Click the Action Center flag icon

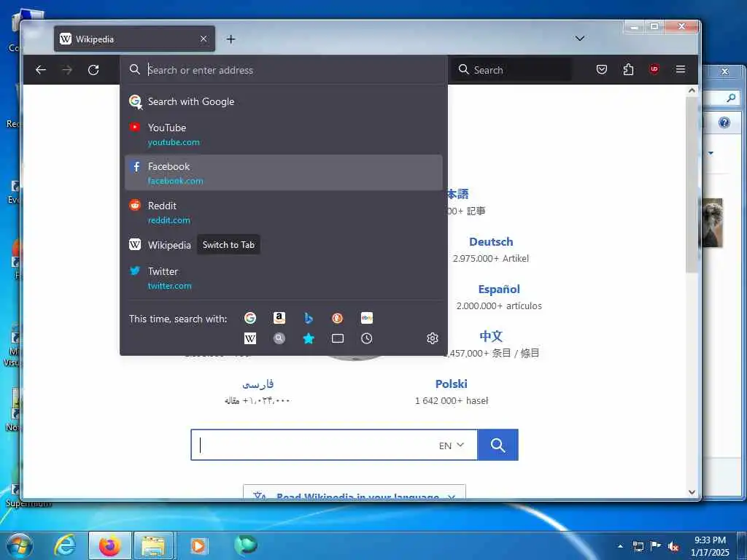(655, 546)
